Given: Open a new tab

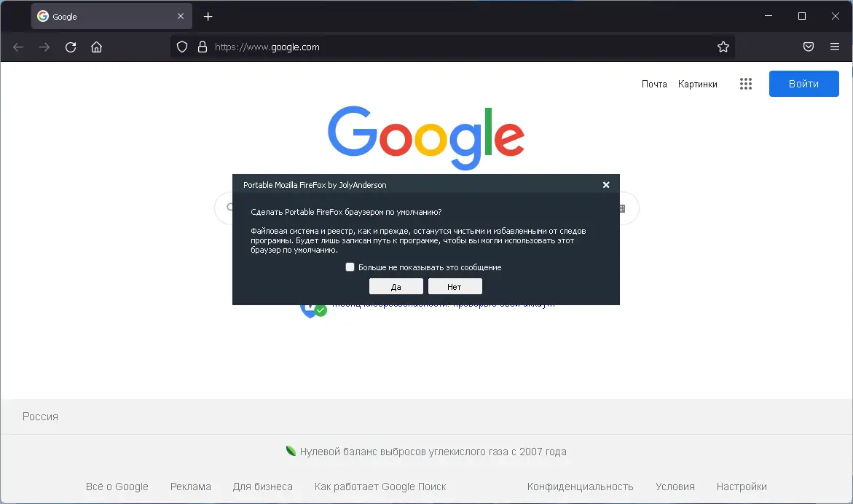Looking at the screenshot, I should point(208,17).
